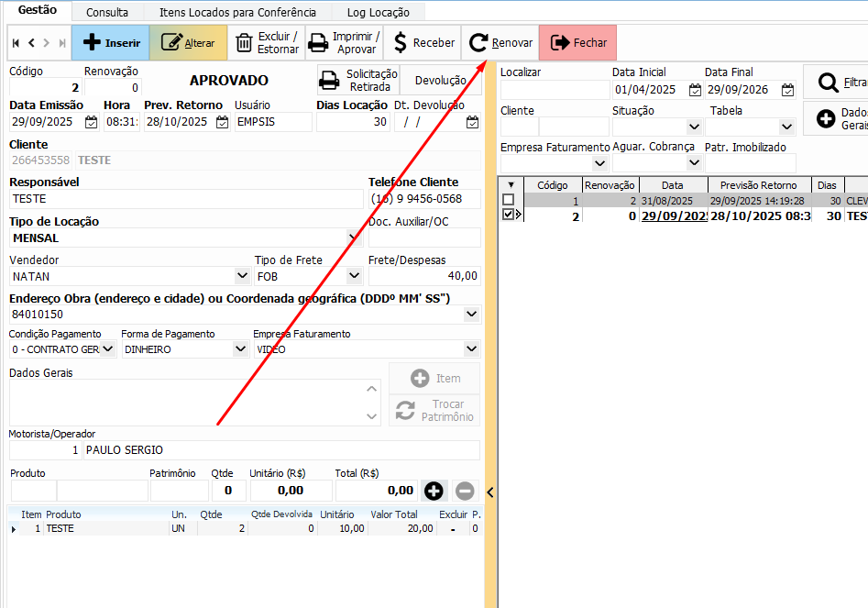Uncheck the box for record code 2
Image resolution: width=868 pixels, height=608 pixels.
(508, 216)
